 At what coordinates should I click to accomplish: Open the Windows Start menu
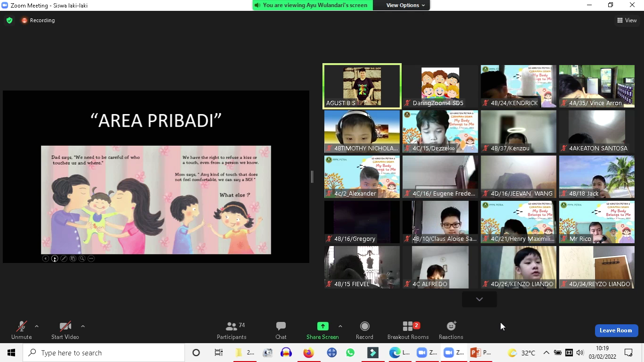pyautogui.click(x=11, y=353)
